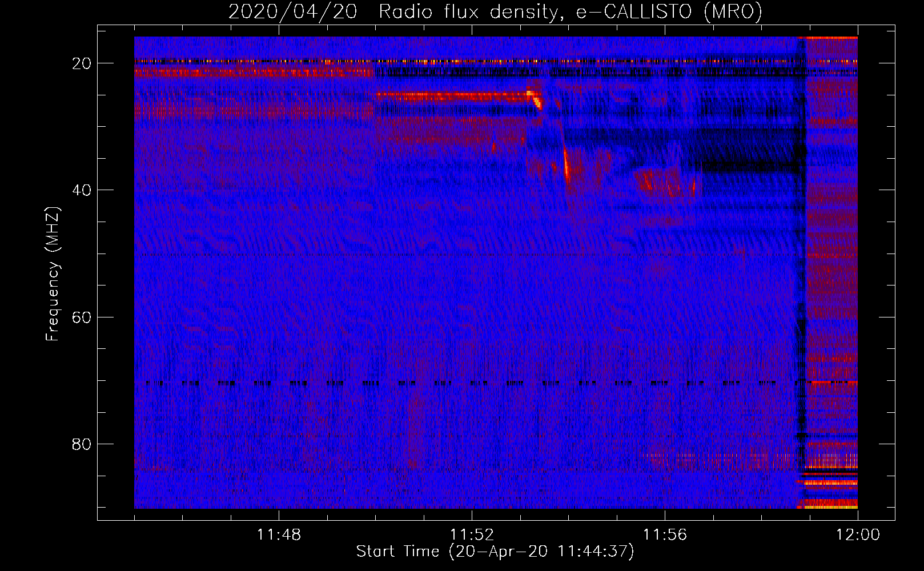The height and width of the screenshot is (571, 924).
Task: Click the 11:48 time tick label
Action: [x=279, y=535]
